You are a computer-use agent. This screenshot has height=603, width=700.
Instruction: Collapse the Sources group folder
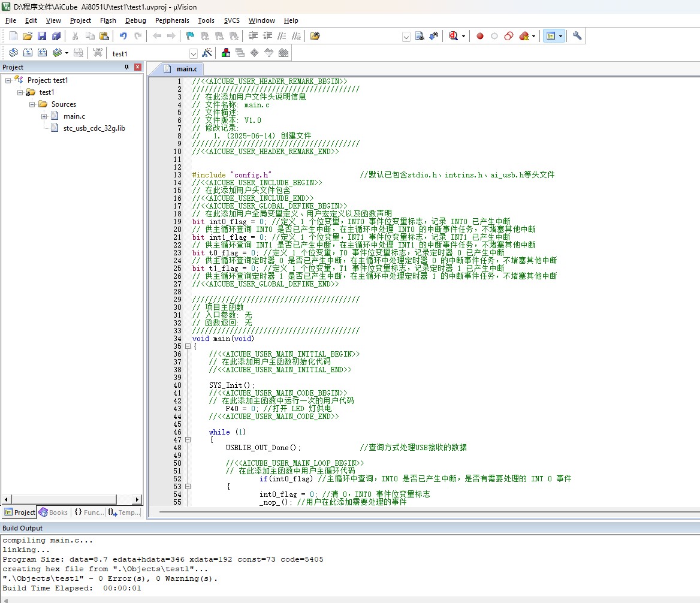pyautogui.click(x=32, y=104)
